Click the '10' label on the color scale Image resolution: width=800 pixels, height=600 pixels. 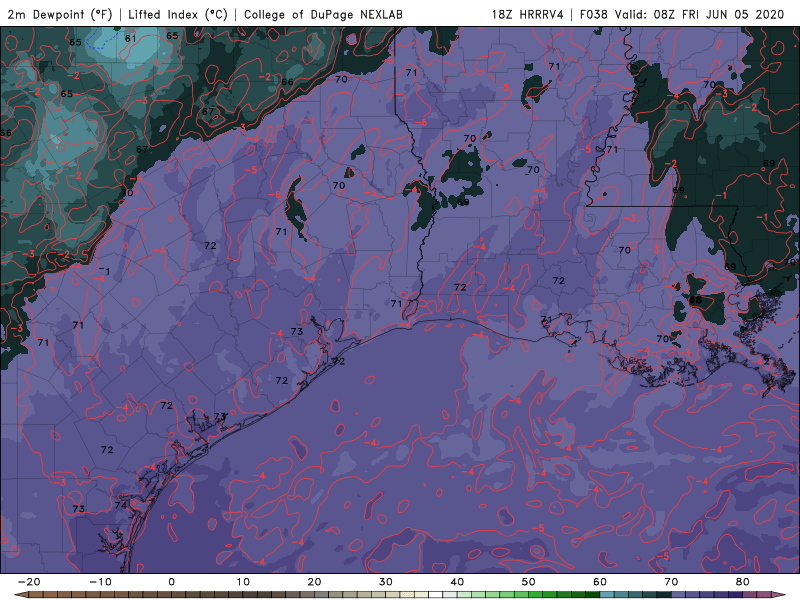click(243, 582)
